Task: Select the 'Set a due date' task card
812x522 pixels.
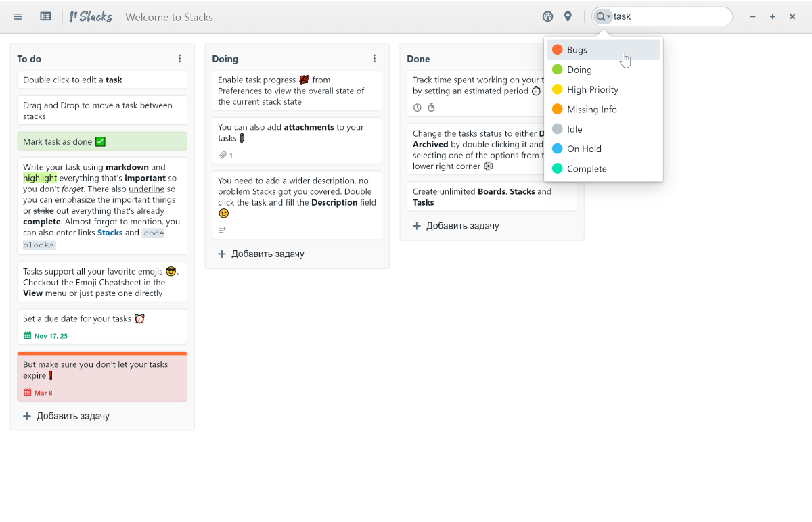Action: (x=102, y=327)
